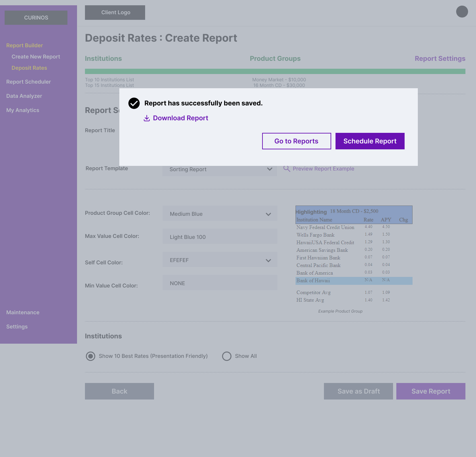476x457 pixels.
Task: Click Top 15 Institutions List text
Action: 109,85
